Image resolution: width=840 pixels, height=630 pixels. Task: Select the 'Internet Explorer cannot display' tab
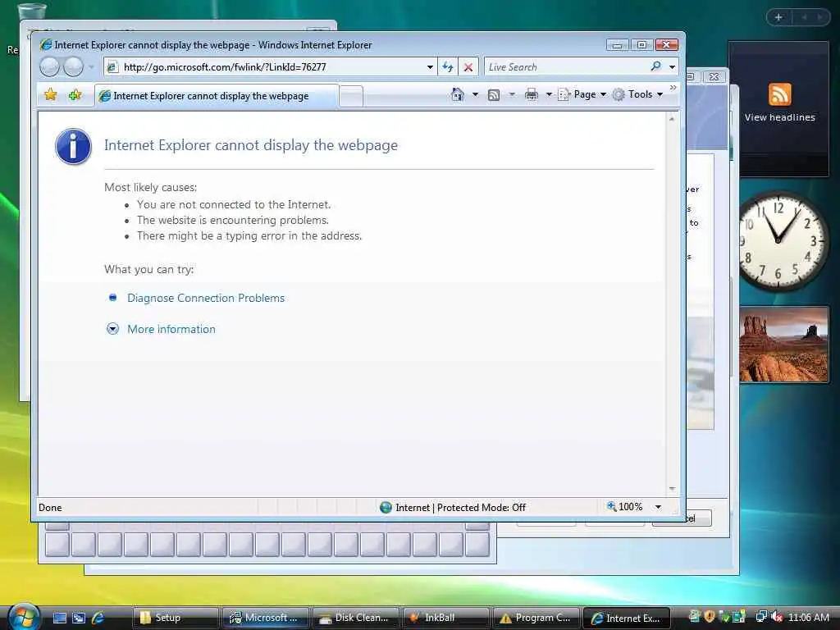coord(217,96)
